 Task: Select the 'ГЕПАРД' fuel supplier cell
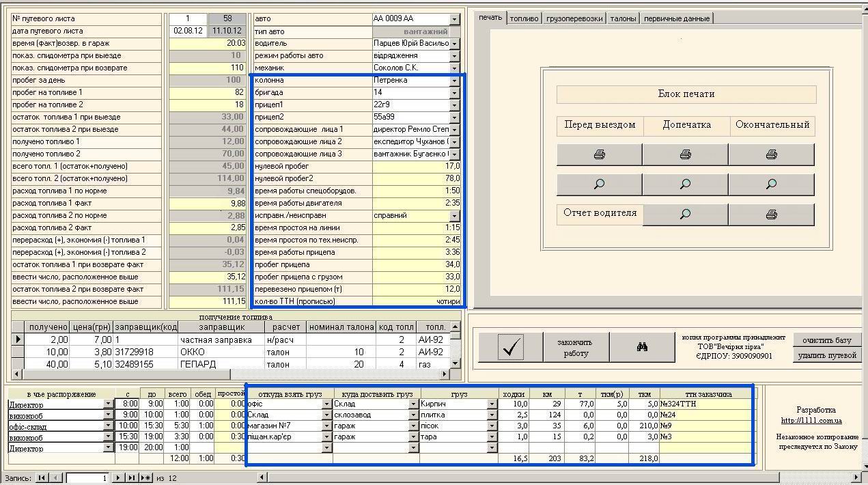pos(221,364)
